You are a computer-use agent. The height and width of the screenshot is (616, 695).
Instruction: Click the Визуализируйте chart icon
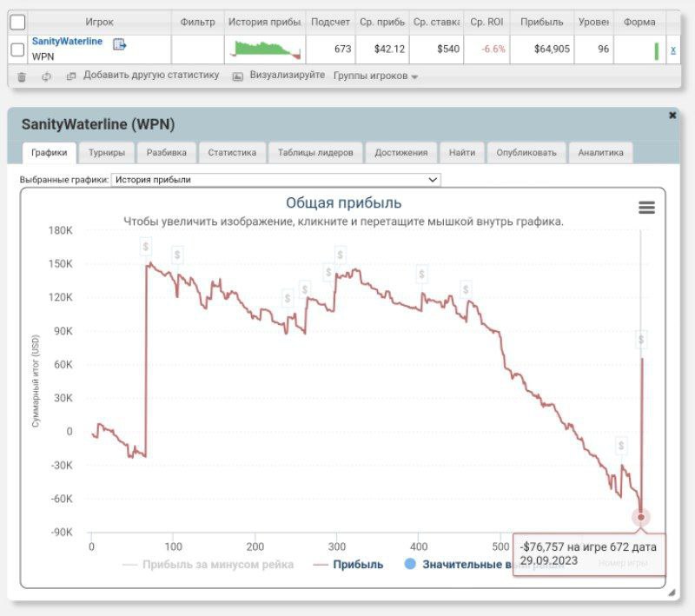238,76
